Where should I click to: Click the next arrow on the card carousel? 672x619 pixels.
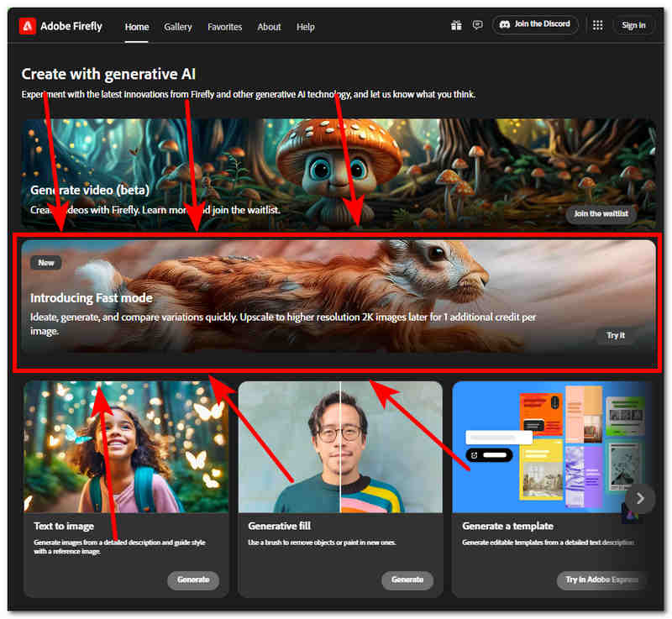tap(640, 498)
